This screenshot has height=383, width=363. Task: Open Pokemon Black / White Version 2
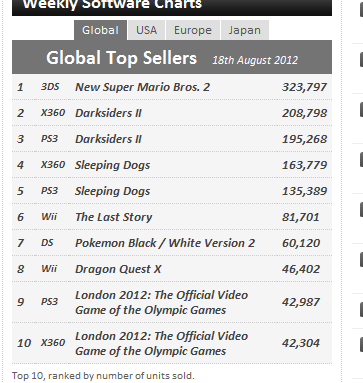click(165, 243)
